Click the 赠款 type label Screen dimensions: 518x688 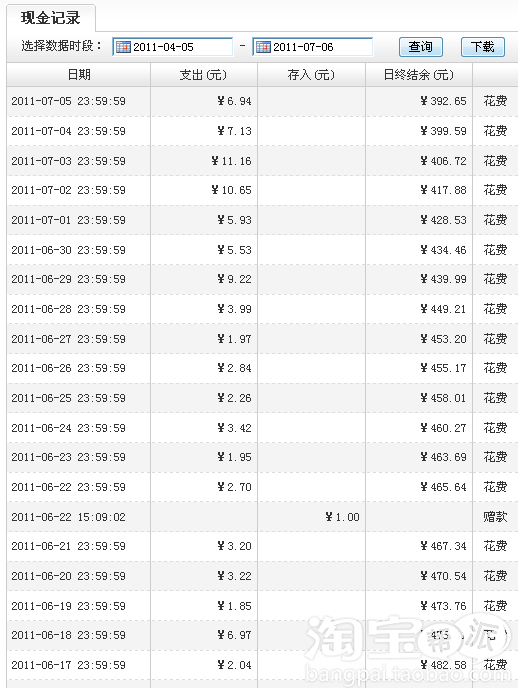pyautogui.click(x=495, y=517)
